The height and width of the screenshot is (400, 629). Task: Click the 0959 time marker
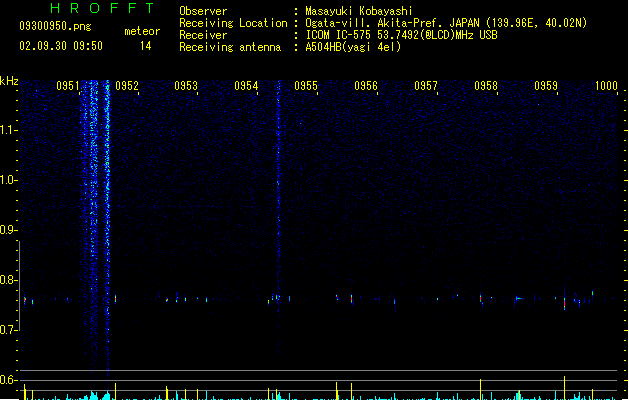546,86
